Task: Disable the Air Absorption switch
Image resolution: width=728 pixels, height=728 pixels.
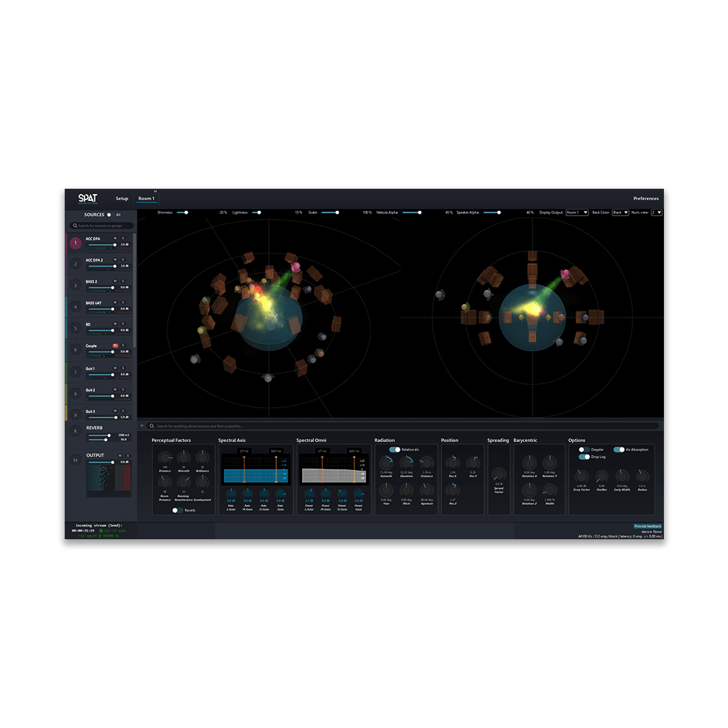Action: (619, 450)
